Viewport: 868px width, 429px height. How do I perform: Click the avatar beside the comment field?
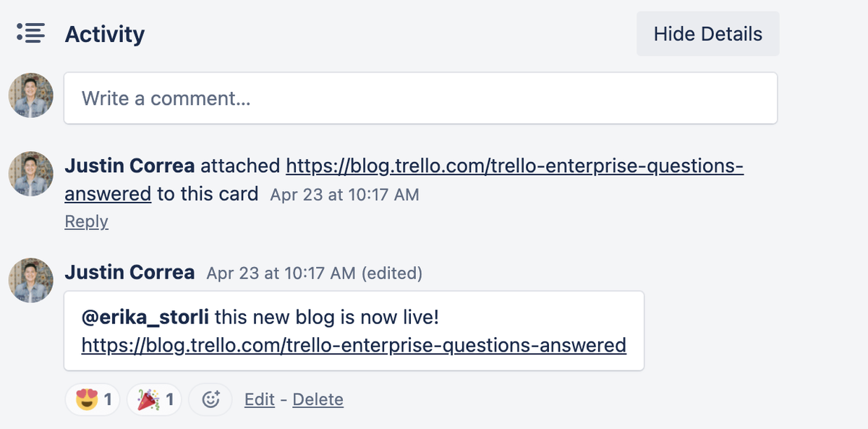[30, 95]
